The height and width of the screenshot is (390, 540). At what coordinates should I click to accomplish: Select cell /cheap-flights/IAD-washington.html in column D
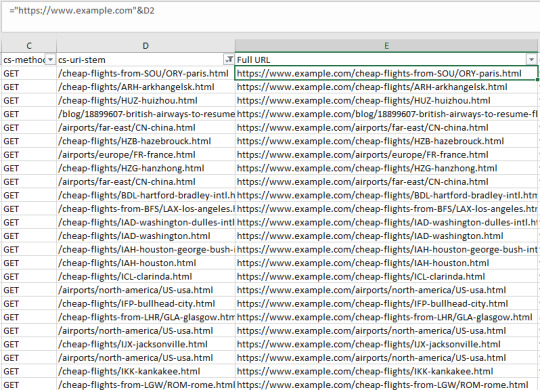tap(146, 236)
